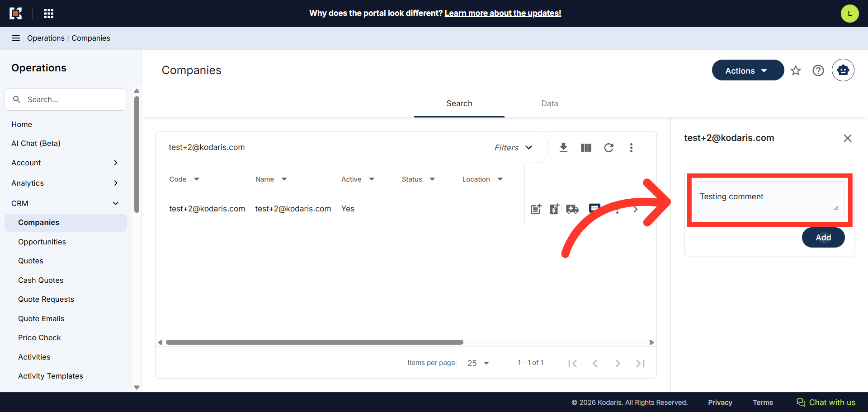Open Price Check under CRM
Screen dimensions: 868x412
click(x=39, y=337)
